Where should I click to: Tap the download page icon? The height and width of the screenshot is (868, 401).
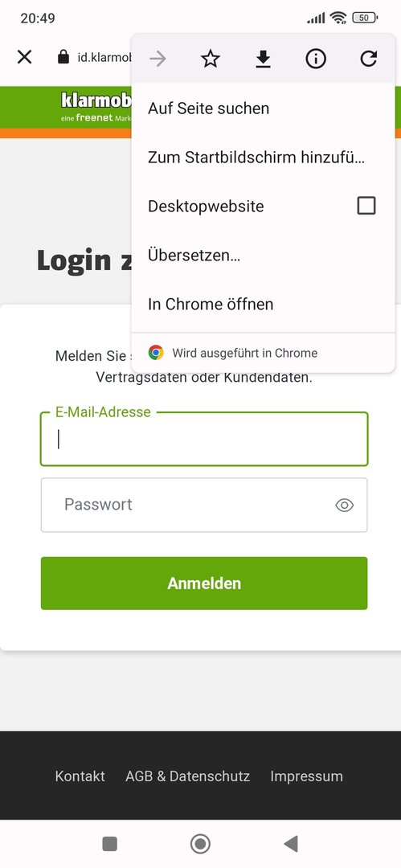[263, 59]
